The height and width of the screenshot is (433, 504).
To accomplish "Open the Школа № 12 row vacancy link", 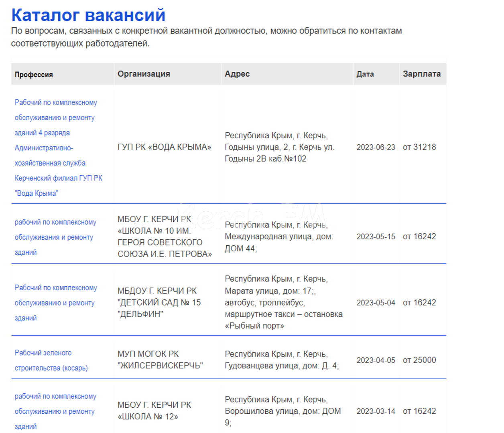I will [x=55, y=411].
